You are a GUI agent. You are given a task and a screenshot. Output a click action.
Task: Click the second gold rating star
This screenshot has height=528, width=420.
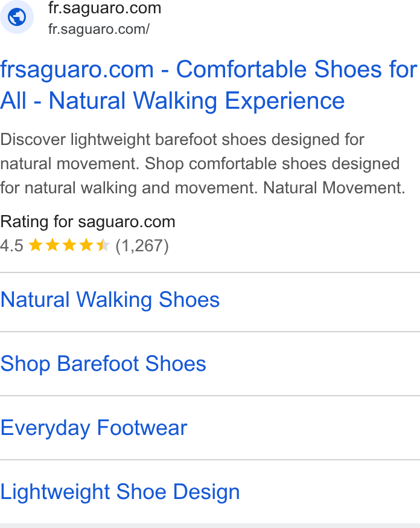pos(52,245)
